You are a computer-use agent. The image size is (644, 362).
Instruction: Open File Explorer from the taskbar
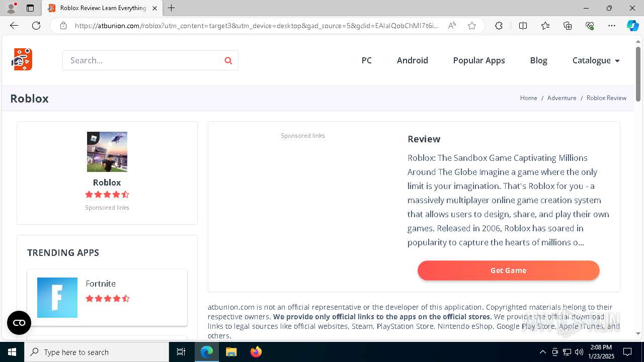(231, 352)
